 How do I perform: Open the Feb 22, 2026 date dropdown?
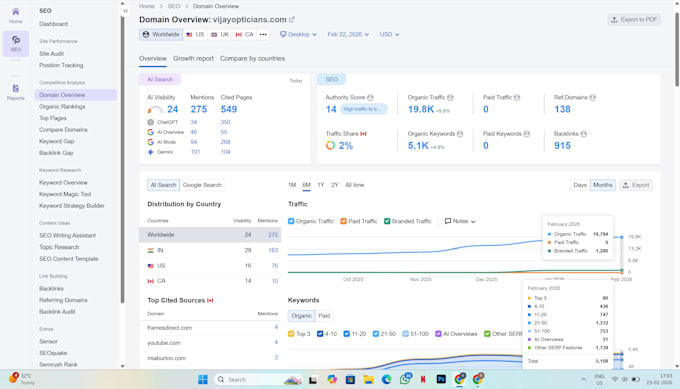tap(348, 34)
